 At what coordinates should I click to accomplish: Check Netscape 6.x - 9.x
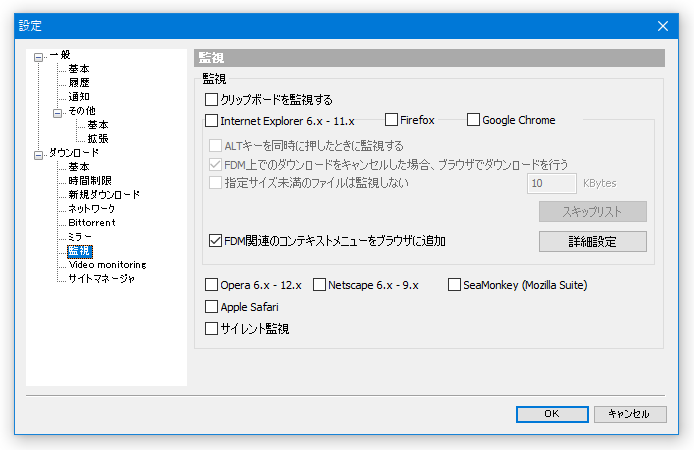[319, 285]
